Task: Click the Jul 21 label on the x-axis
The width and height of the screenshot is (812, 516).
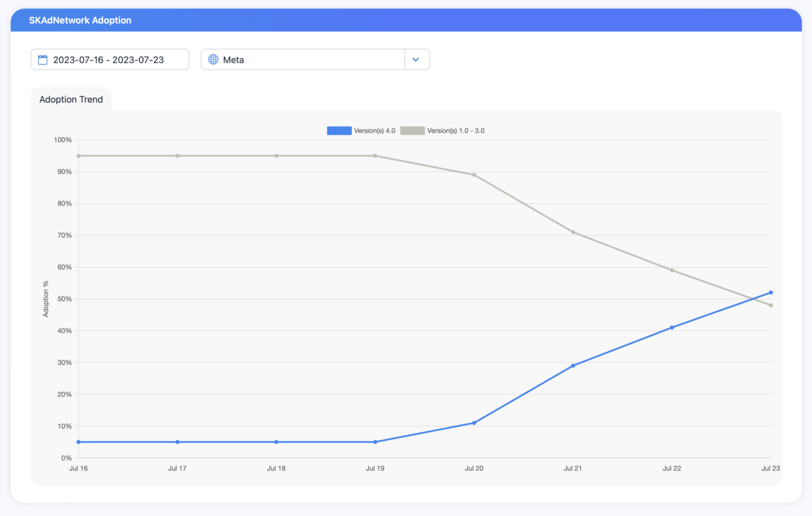Action: [x=573, y=468]
